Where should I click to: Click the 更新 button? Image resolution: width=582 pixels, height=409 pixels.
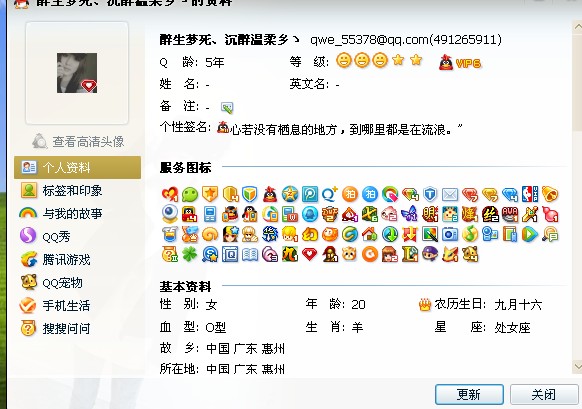(469, 394)
